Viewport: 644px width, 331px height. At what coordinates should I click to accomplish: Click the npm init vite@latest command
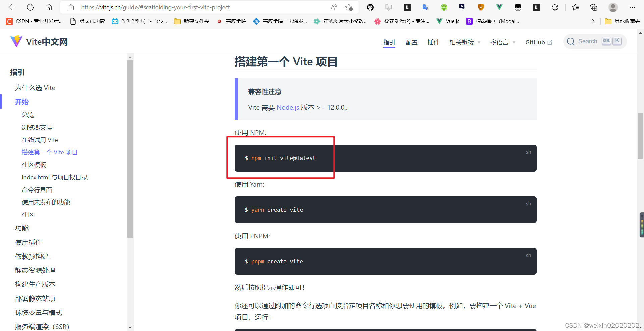[x=283, y=158]
